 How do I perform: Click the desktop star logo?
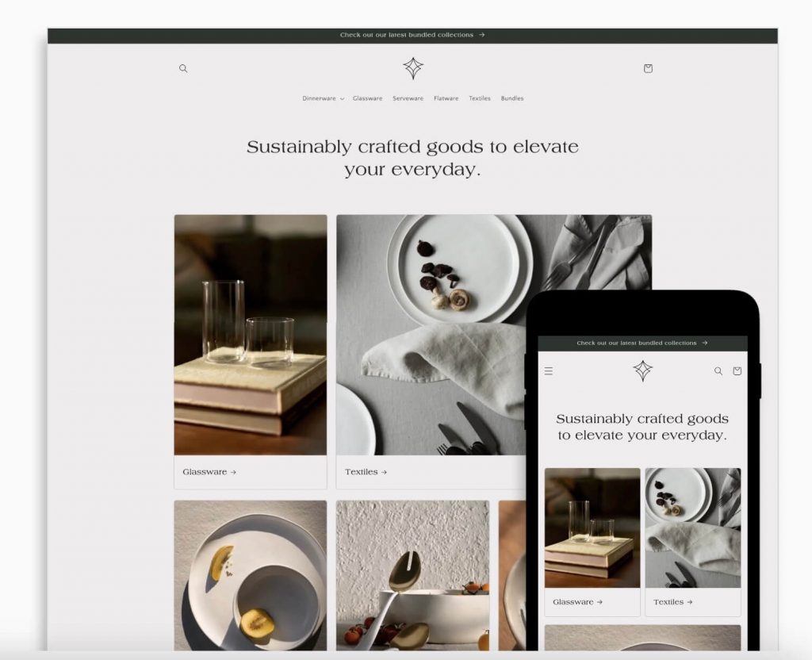[413, 68]
